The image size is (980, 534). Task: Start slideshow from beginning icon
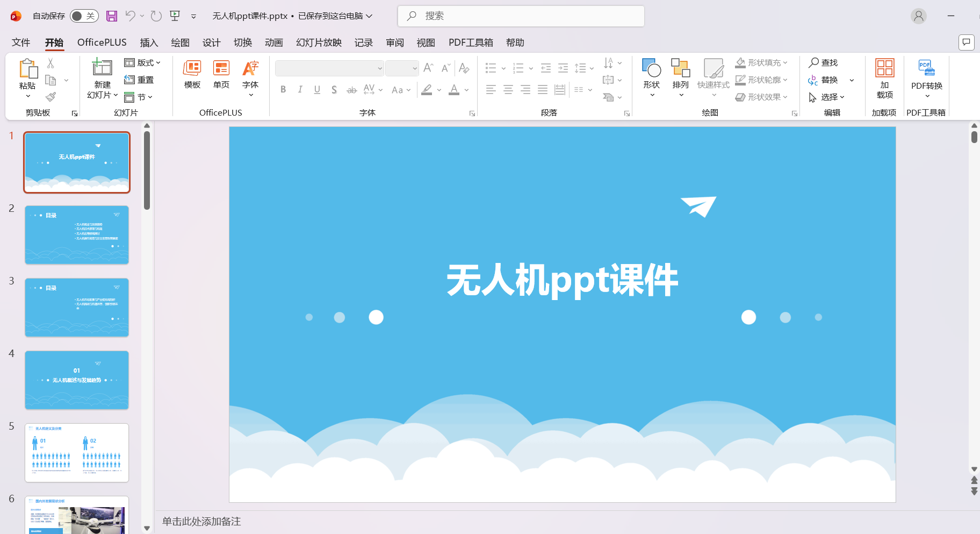click(175, 16)
